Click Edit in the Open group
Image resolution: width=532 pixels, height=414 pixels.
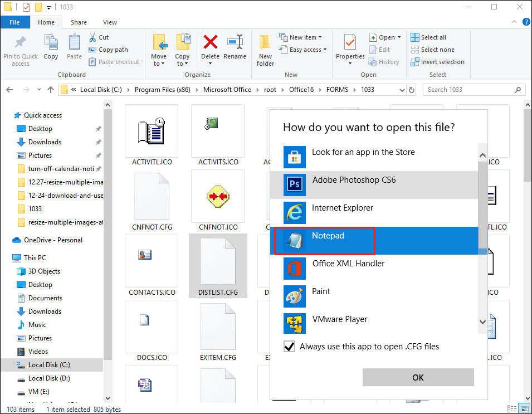380,50
